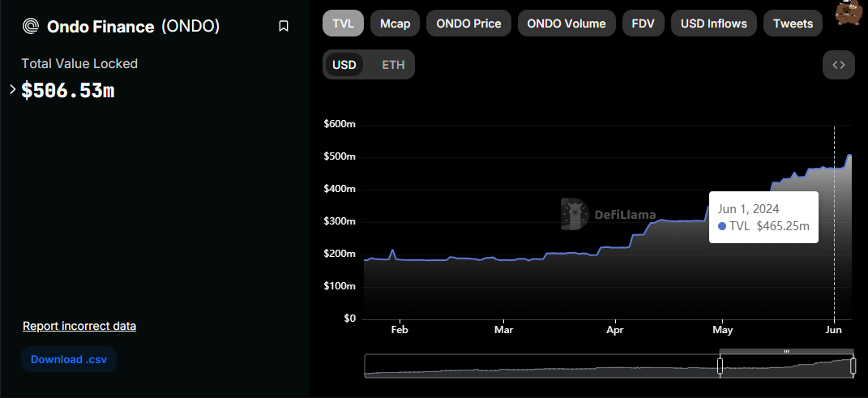Click the top grip of selected range
This screenshot has width=868, height=398.
pyautogui.click(x=787, y=352)
